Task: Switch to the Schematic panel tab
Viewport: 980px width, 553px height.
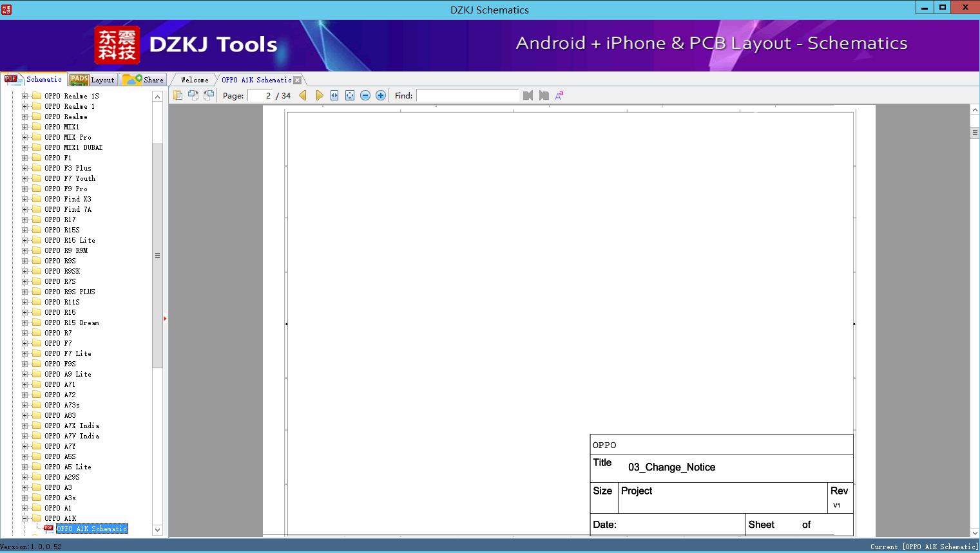Action: click(x=34, y=79)
